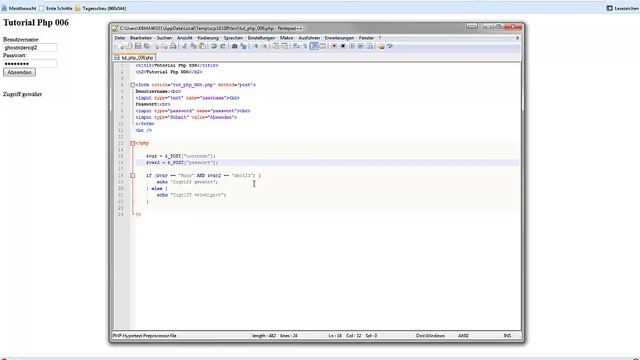Click the save recorded macro icon
The height and width of the screenshot is (360, 640).
pos(370,46)
